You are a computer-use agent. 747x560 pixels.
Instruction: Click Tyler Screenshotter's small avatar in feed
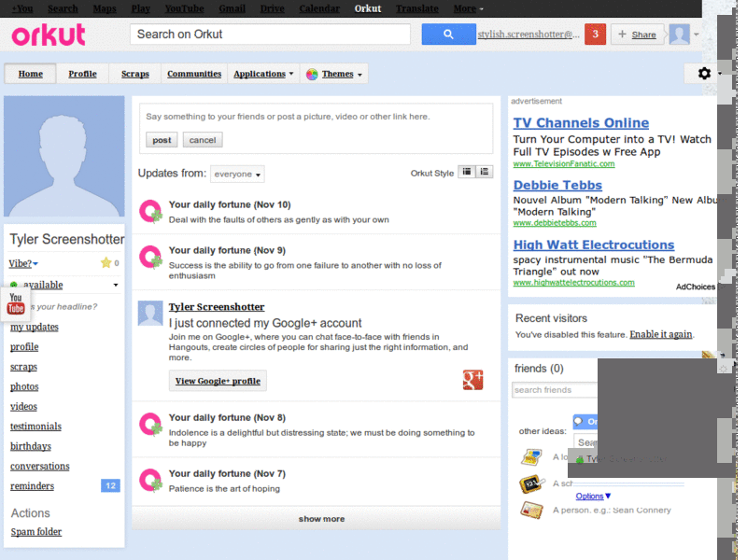(150, 314)
